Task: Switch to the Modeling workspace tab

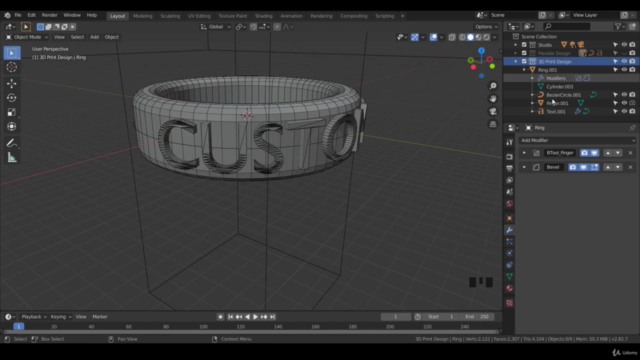Action: click(x=143, y=16)
